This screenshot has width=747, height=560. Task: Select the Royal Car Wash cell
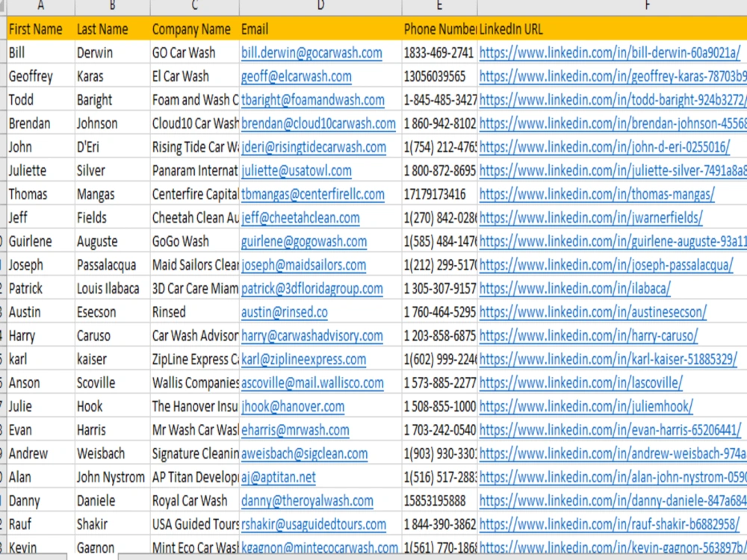click(x=194, y=501)
